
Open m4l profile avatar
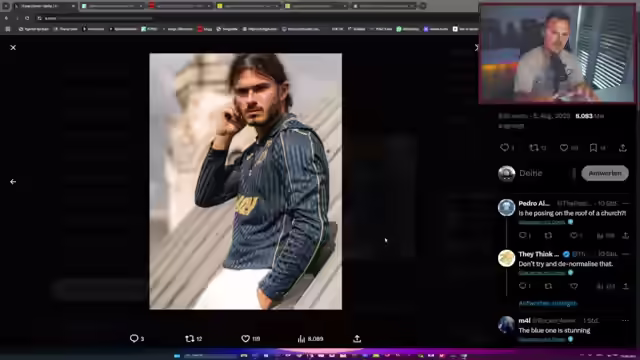507,325
